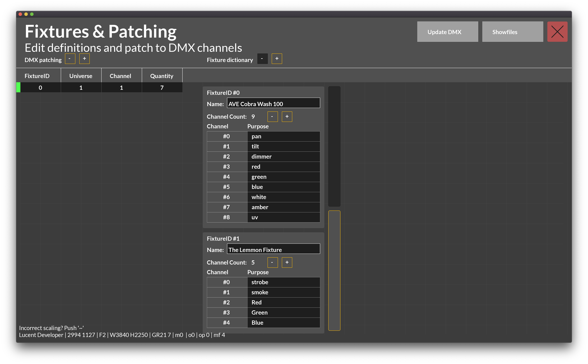The image size is (588, 364).
Task: Decrease Channel Count for The Lemmon Fixture
Action: click(272, 262)
